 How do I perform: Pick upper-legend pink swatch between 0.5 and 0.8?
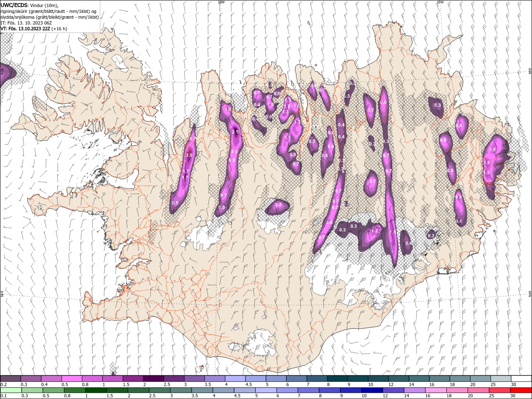pos(71,379)
